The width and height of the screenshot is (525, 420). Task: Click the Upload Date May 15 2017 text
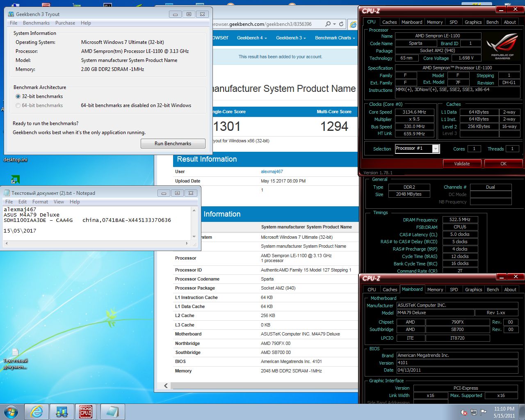click(283, 181)
